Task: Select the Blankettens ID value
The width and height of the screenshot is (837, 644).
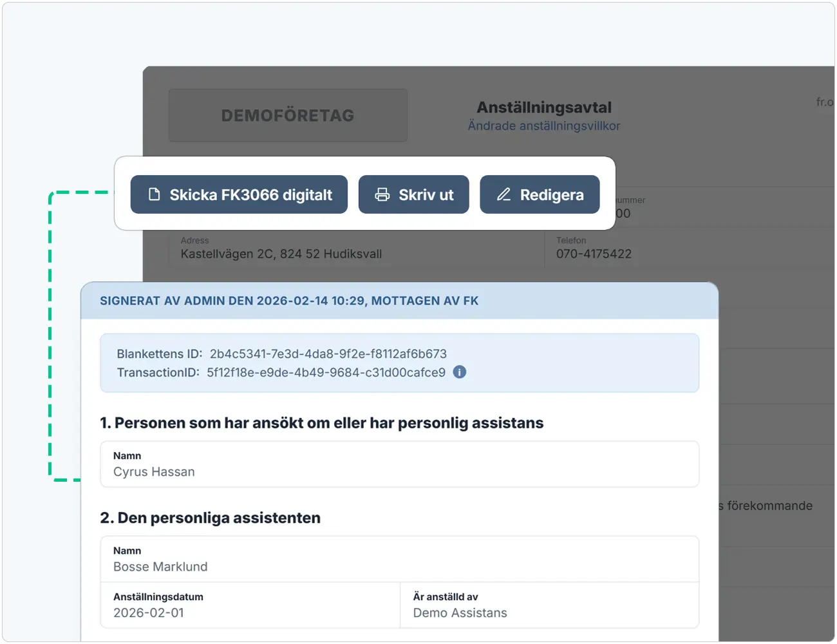Action: click(328, 354)
